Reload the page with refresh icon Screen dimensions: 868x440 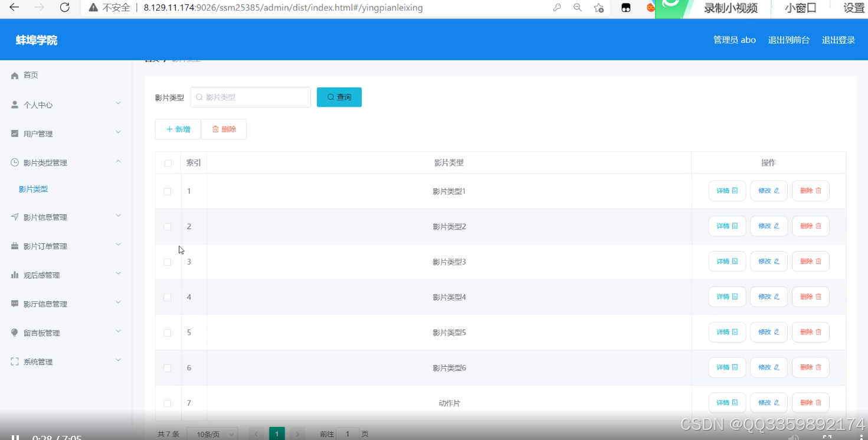coord(65,8)
